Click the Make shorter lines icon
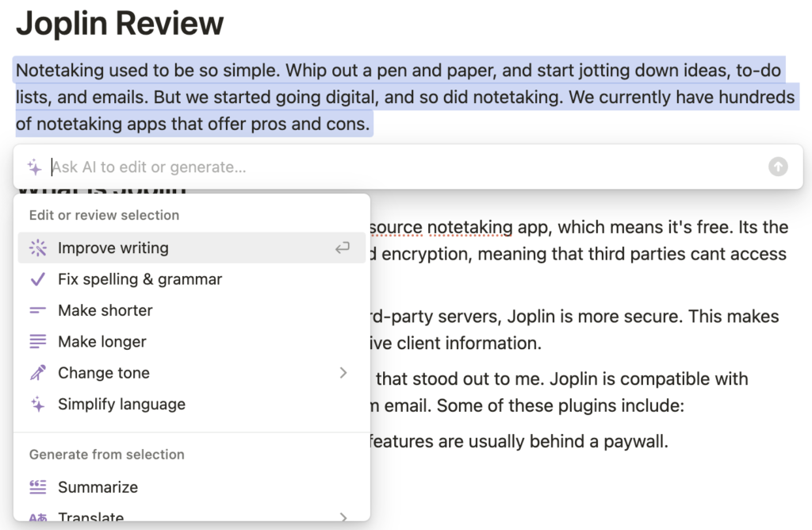The height and width of the screenshot is (530, 812). tap(37, 311)
